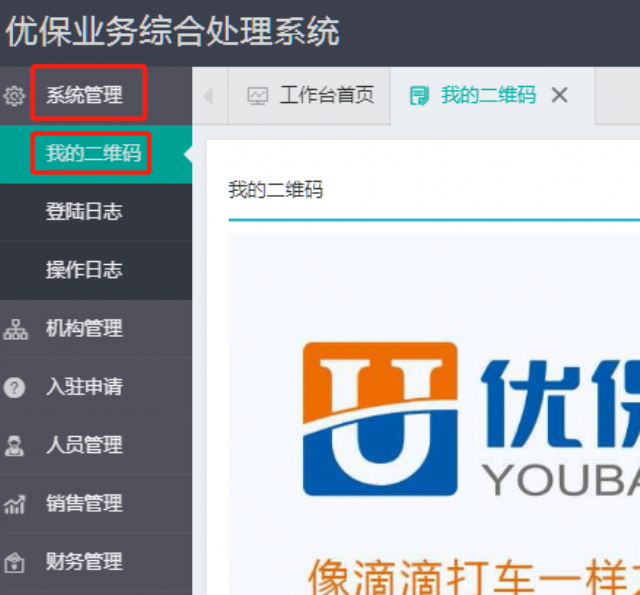Click the organization chart icon for 机构管理

click(15, 329)
